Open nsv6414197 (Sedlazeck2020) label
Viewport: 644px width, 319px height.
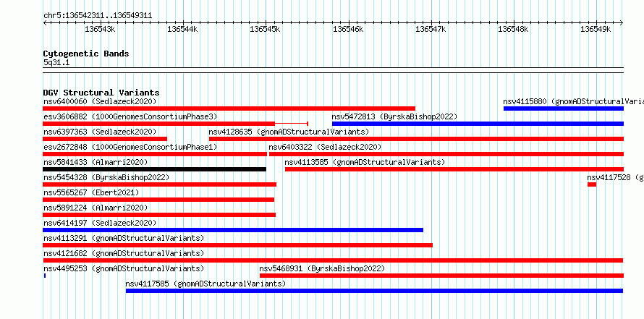[100, 223]
